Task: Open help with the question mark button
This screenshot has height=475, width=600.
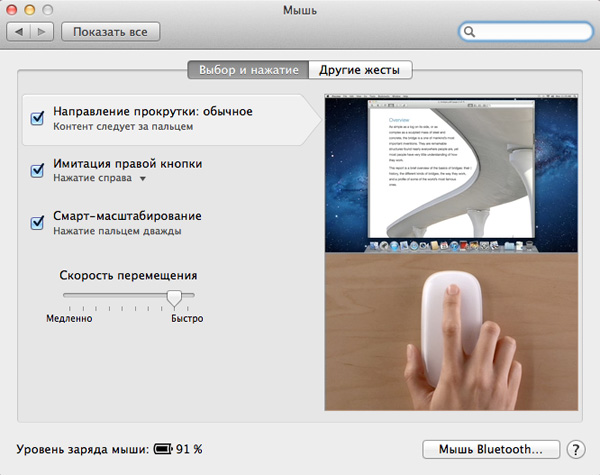Action: [x=576, y=450]
